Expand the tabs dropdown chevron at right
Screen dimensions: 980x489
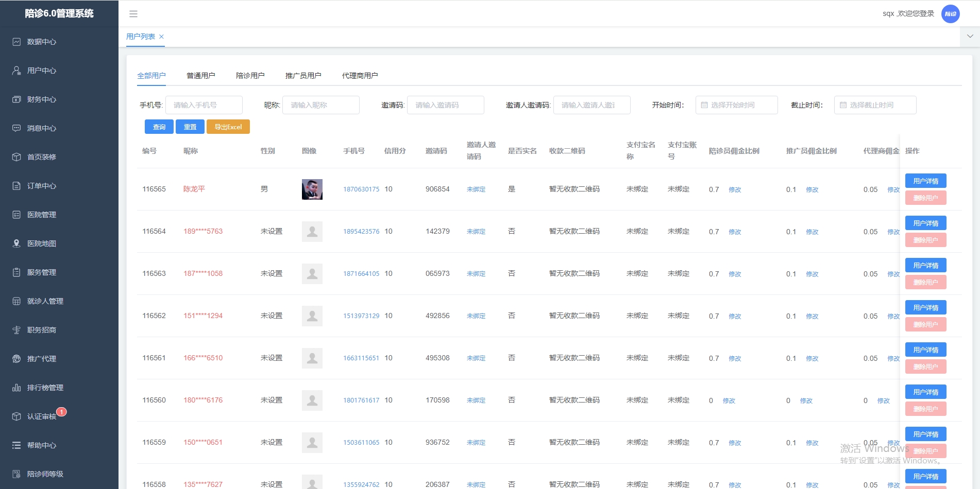coord(970,37)
